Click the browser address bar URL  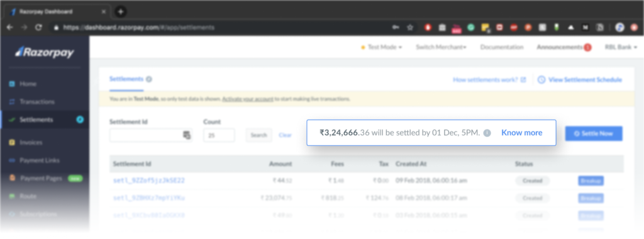coord(138,28)
